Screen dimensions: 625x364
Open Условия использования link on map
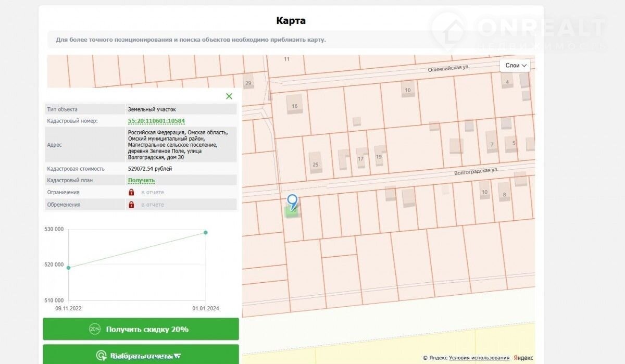pos(479,358)
